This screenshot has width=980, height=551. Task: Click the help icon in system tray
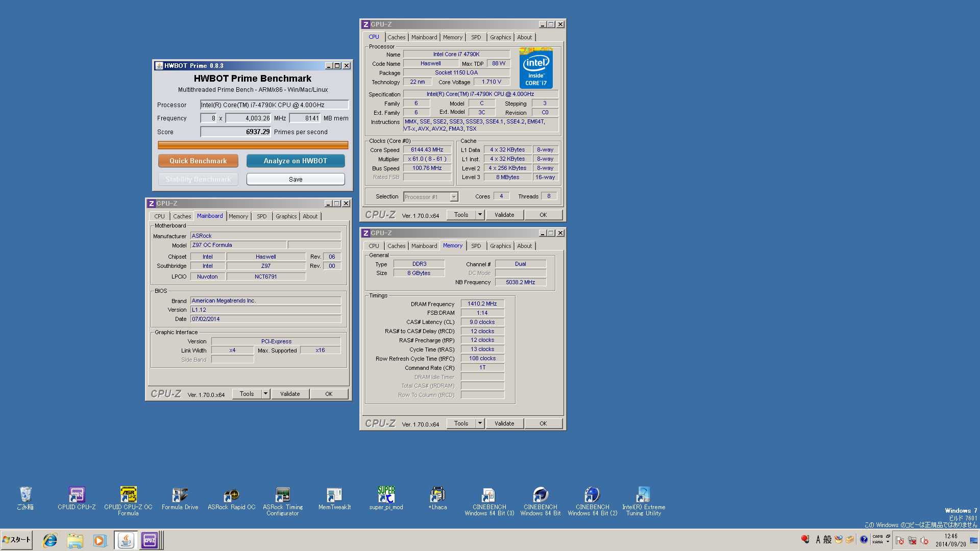(x=864, y=539)
